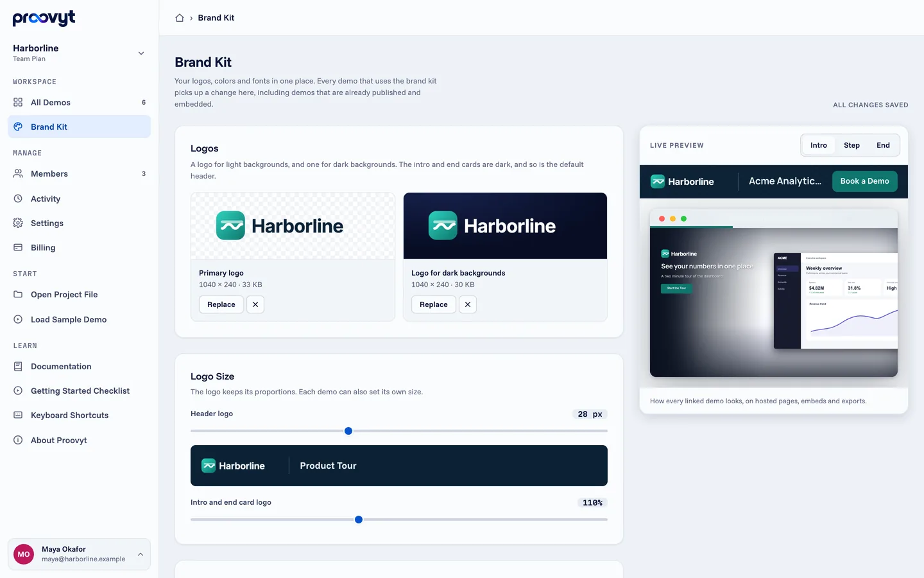Click the Brand Kit breadcrumb text

coord(216,18)
